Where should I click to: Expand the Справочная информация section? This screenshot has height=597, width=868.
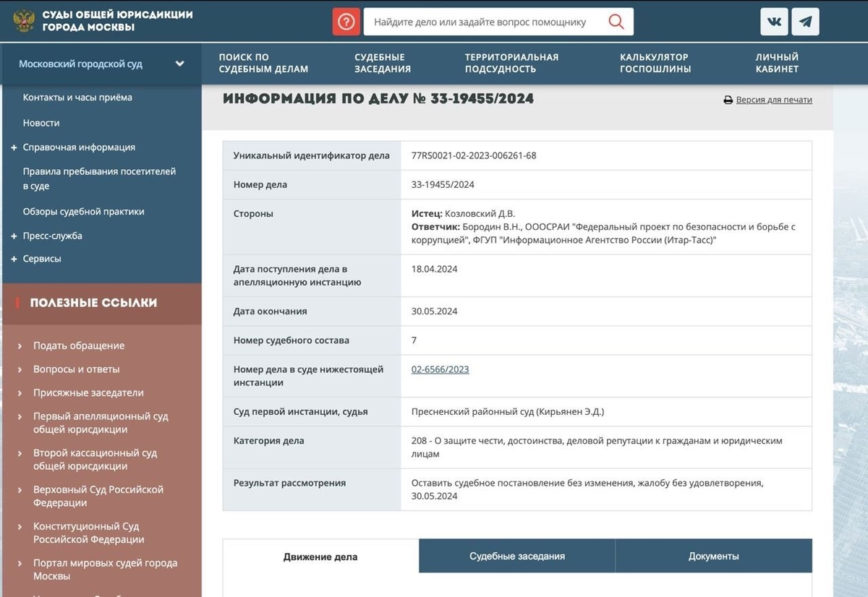click(x=14, y=147)
